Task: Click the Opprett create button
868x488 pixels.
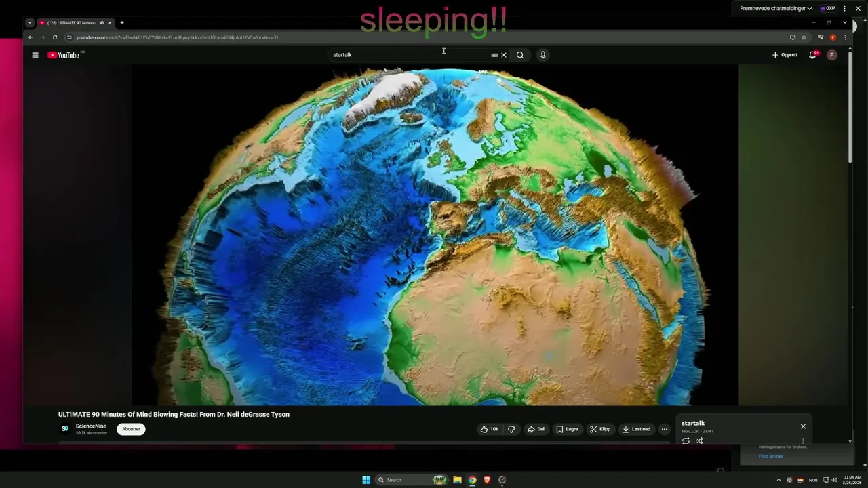Action: coord(785,55)
